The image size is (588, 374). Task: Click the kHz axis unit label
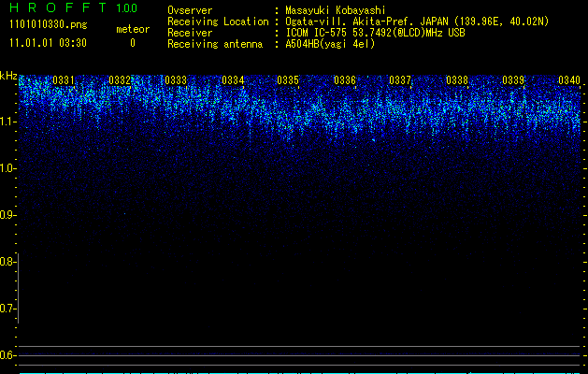[8, 76]
